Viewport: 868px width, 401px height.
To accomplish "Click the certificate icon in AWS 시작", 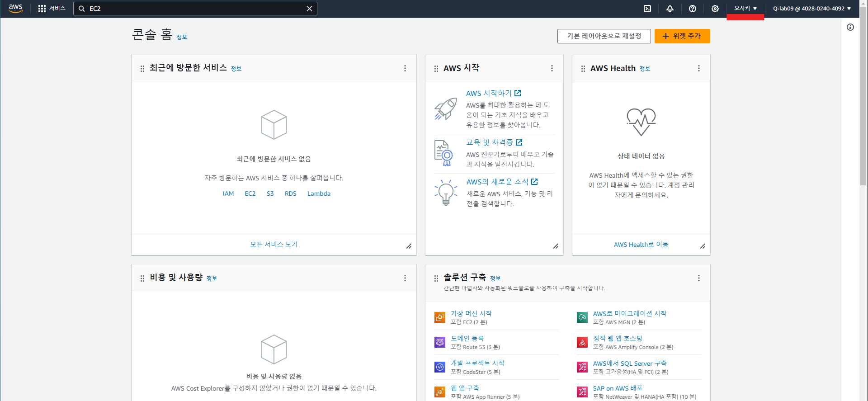I will click(443, 153).
